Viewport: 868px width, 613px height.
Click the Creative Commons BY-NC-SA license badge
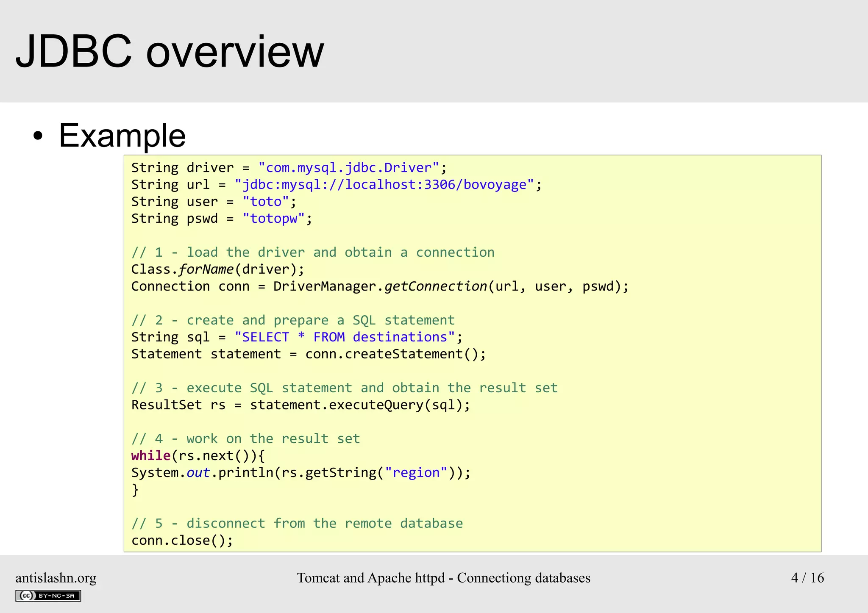(48, 596)
